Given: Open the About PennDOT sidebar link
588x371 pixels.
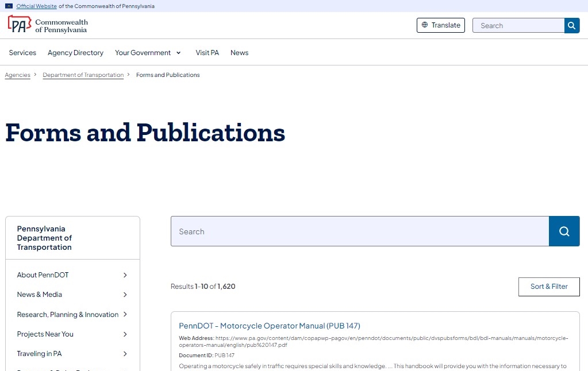Looking at the screenshot, I should pos(43,275).
